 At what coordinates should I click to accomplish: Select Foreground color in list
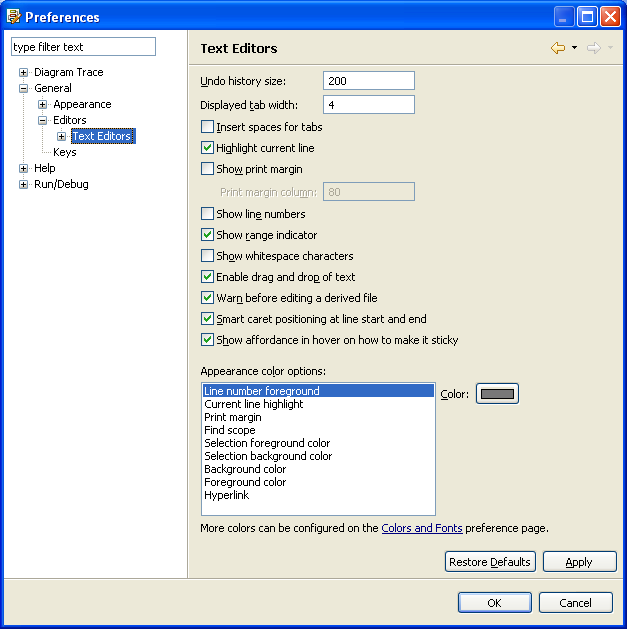pos(318,482)
